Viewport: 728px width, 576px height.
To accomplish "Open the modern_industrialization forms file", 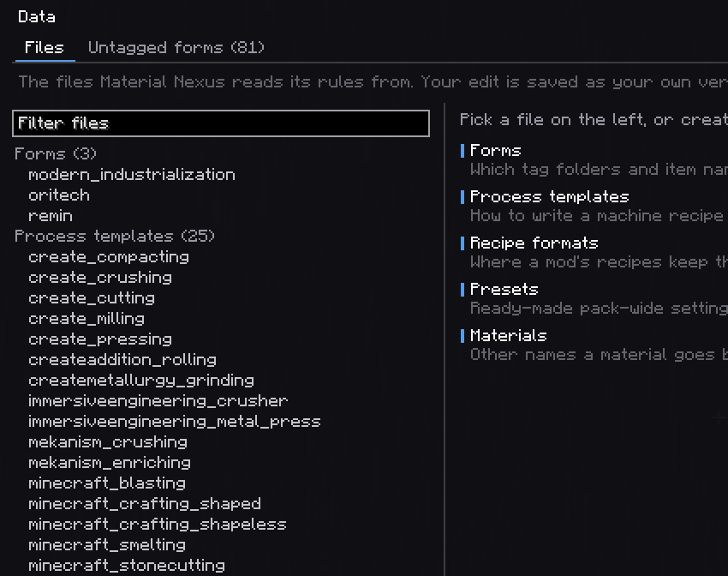I will click(132, 175).
